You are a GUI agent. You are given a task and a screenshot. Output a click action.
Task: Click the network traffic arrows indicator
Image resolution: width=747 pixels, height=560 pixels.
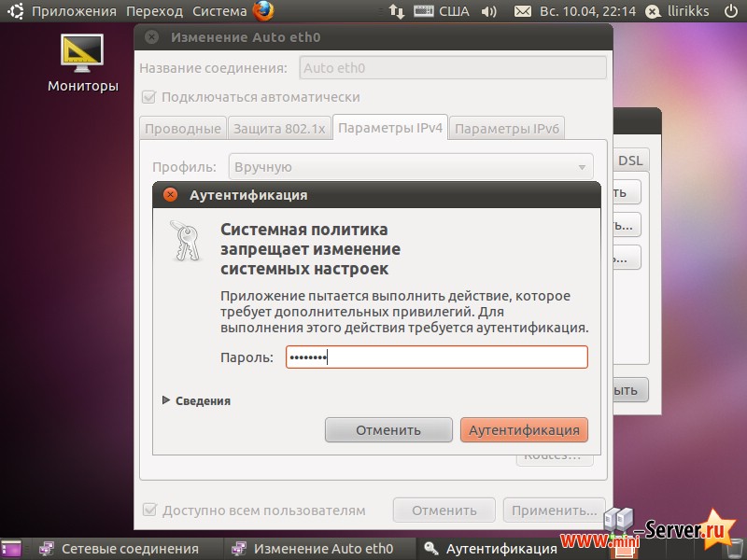[395, 11]
